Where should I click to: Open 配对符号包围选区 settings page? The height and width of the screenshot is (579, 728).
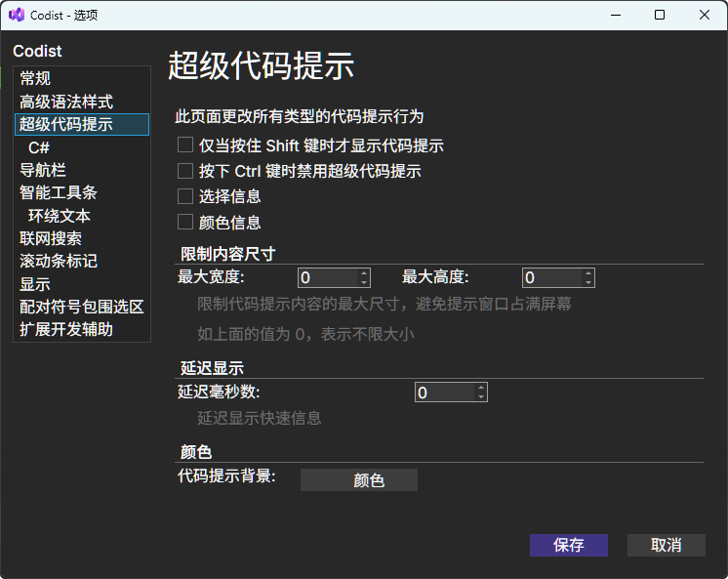[x=82, y=307]
